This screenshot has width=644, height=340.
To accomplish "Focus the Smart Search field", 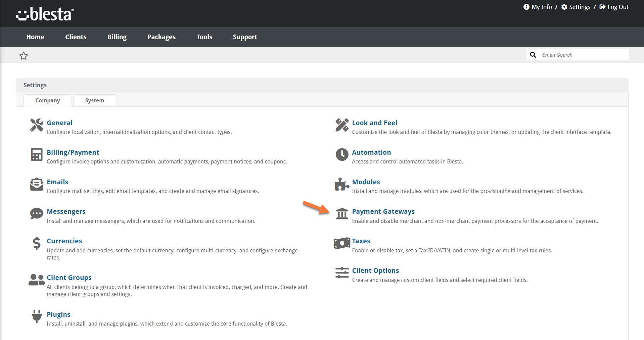I will (x=583, y=55).
